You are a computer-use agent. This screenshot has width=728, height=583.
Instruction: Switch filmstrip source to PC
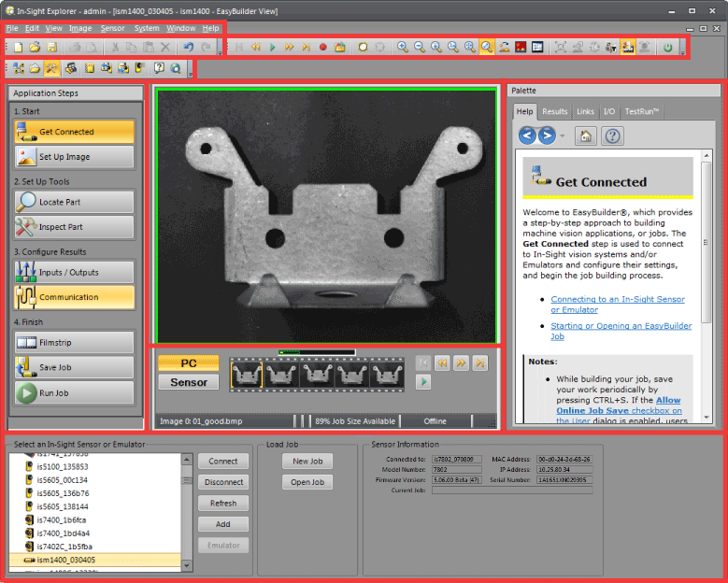188,363
